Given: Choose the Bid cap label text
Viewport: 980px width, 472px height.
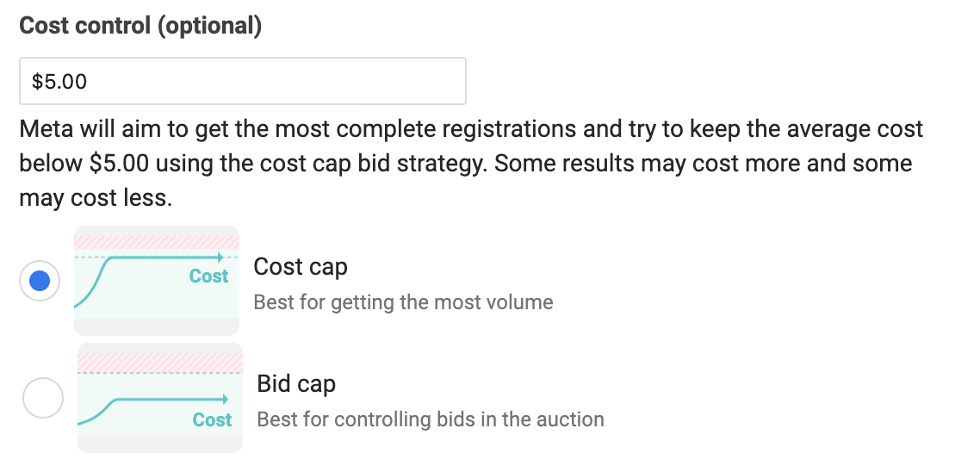Looking at the screenshot, I should 296,383.
